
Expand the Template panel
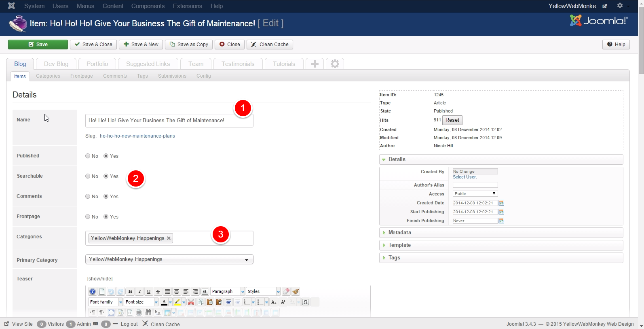click(501, 245)
